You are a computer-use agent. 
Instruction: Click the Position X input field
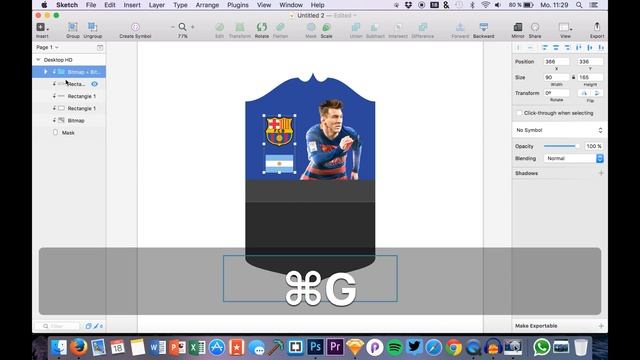coord(556,62)
